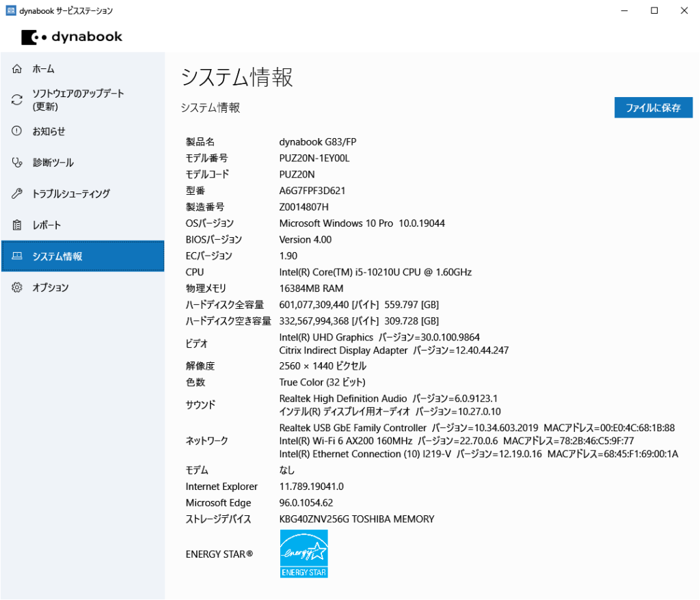Click the home icon in sidebar
Screen dimensions: 700x600
tap(17, 69)
